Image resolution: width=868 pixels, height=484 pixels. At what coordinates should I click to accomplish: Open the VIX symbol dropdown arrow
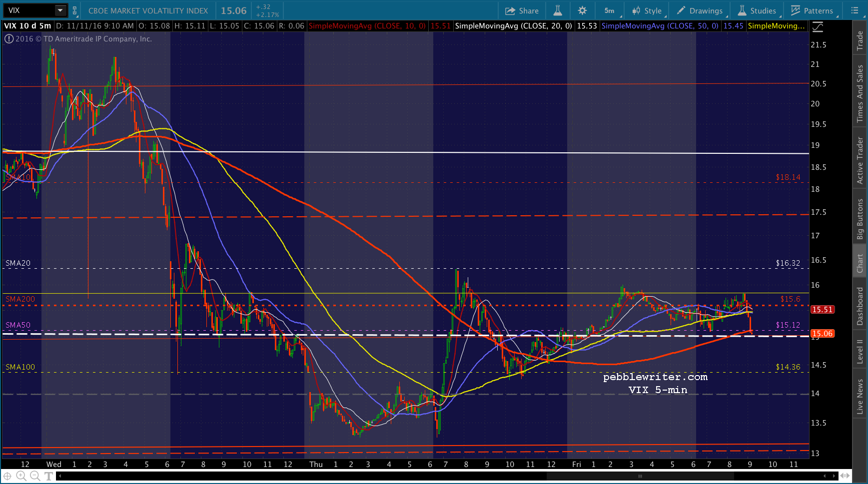pyautogui.click(x=60, y=10)
